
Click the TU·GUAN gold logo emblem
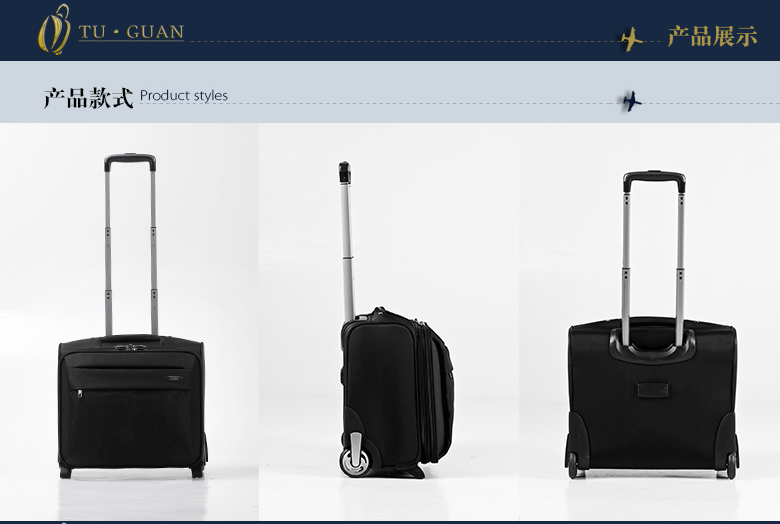click(x=54, y=29)
